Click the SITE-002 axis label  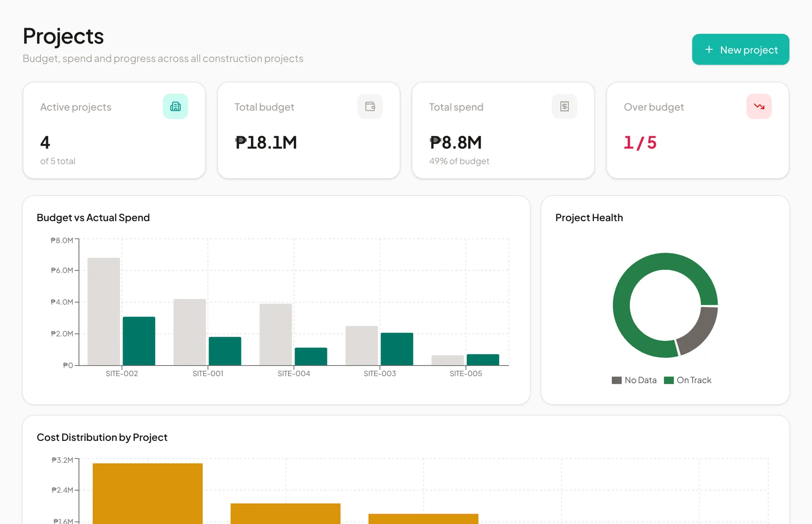click(x=122, y=374)
